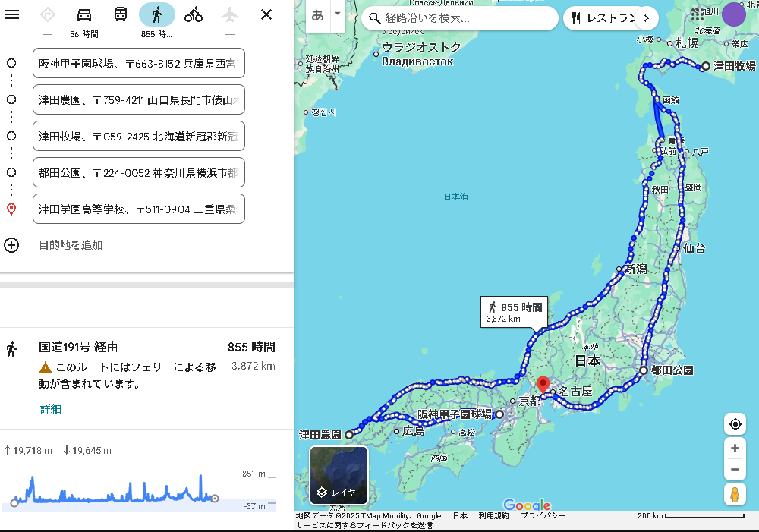Edit the 津田学園高等学校 destination field
Image resolution: width=759 pixels, height=532 pixels.
tap(138, 209)
